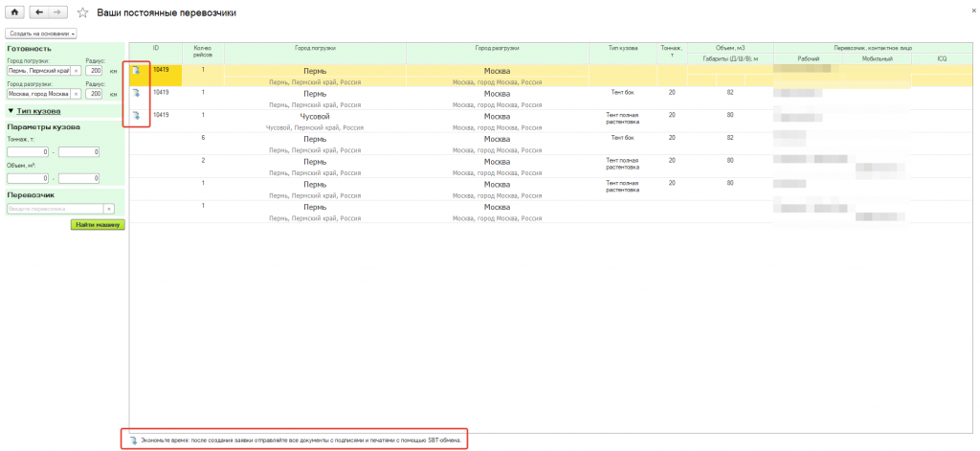Click the footer hint text about SBT-обмен
Viewport: 980px width, 451px height.
(302, 441)
